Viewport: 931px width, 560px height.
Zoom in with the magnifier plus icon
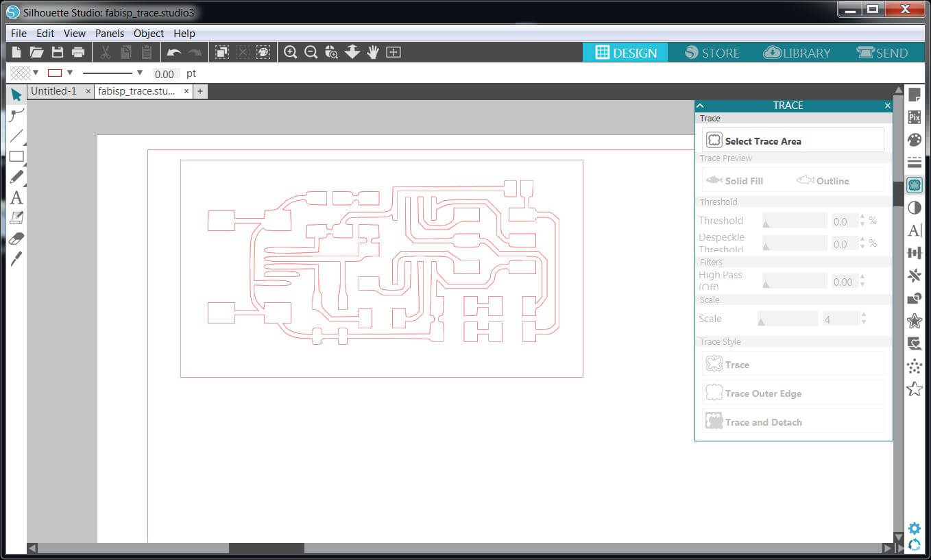(291, 52)
